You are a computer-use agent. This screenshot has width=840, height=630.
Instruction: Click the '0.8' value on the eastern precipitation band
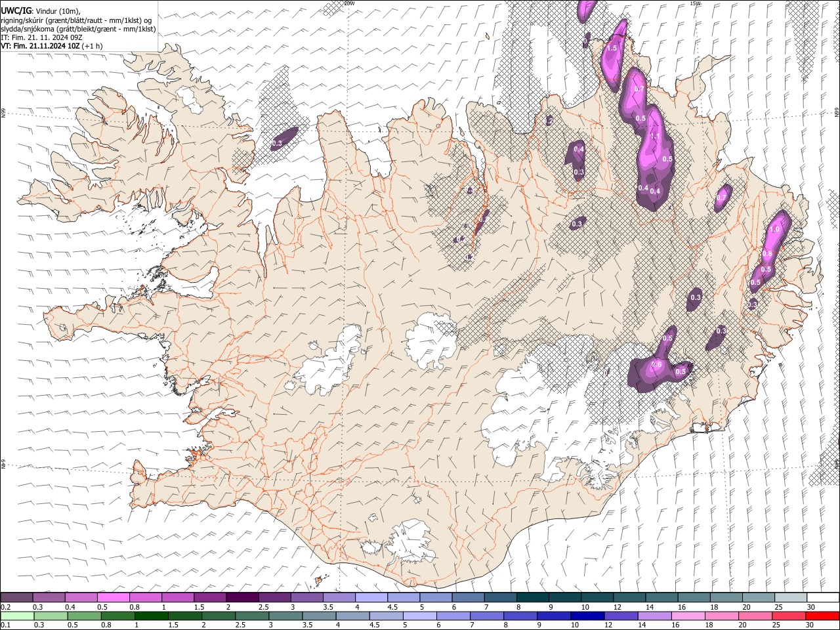click(x=767, y=254)
